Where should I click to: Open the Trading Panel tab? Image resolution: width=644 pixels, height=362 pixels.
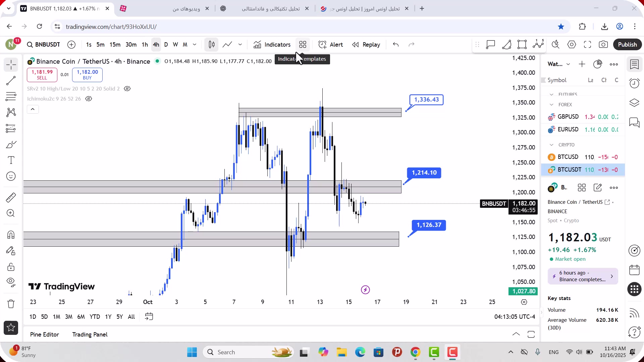(90, 335)
